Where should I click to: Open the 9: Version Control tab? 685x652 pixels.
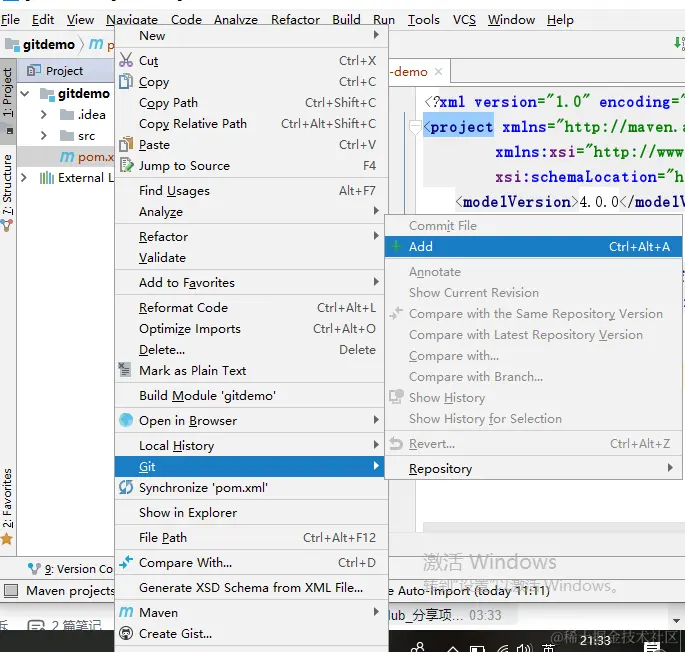(71, 569)
